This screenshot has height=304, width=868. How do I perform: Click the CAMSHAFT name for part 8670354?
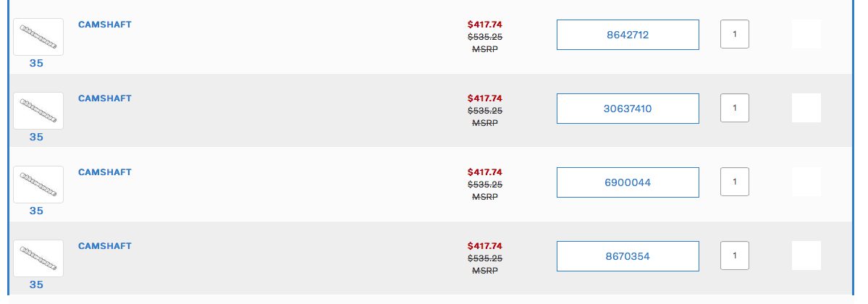(105, 246)
